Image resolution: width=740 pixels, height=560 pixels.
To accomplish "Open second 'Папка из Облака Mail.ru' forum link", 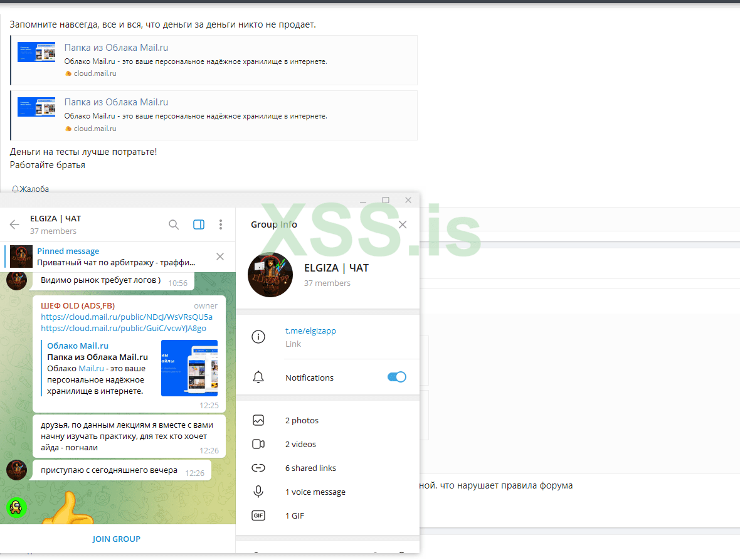I will coord(116,102).
